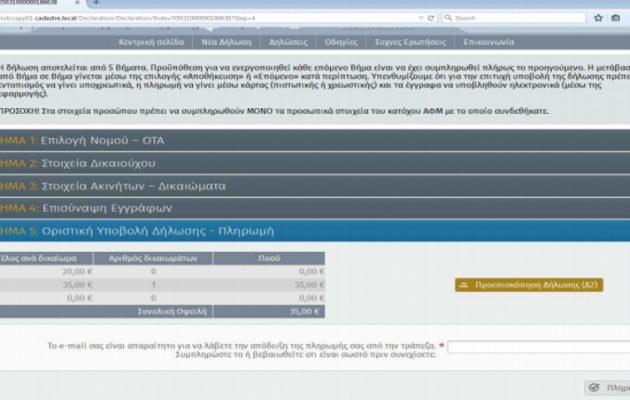Expand step 4 Επισύναψη Εγγράφων

pos(315,208)
